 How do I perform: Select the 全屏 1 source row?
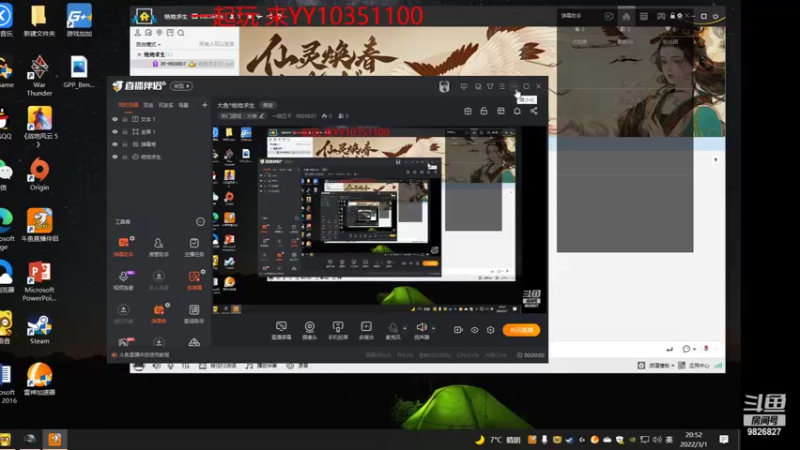pos(159,132)
